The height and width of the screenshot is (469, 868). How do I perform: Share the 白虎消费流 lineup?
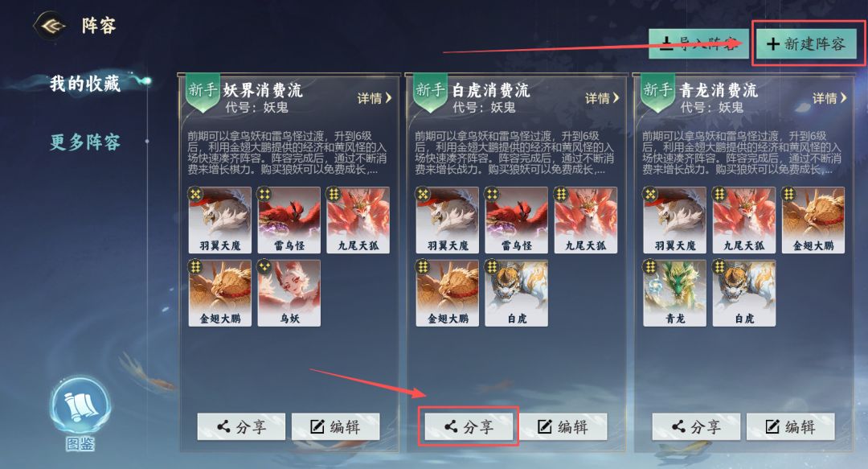click(x=469, y=426)
